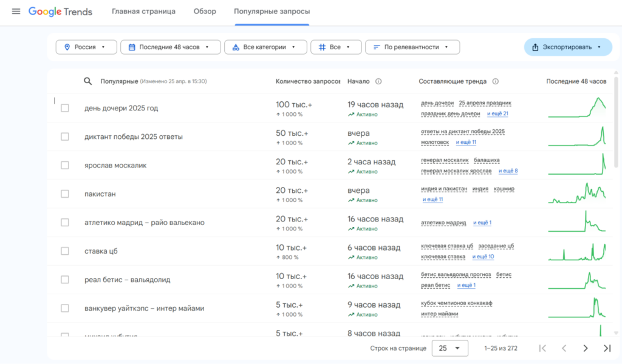
Task: Tick the ярослав москалик row checkbox
Action: [x=64, y=165]
